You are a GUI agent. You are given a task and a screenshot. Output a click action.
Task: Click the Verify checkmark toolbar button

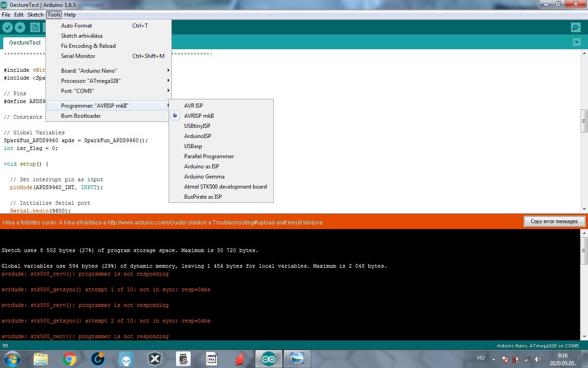tap(7, 28)
